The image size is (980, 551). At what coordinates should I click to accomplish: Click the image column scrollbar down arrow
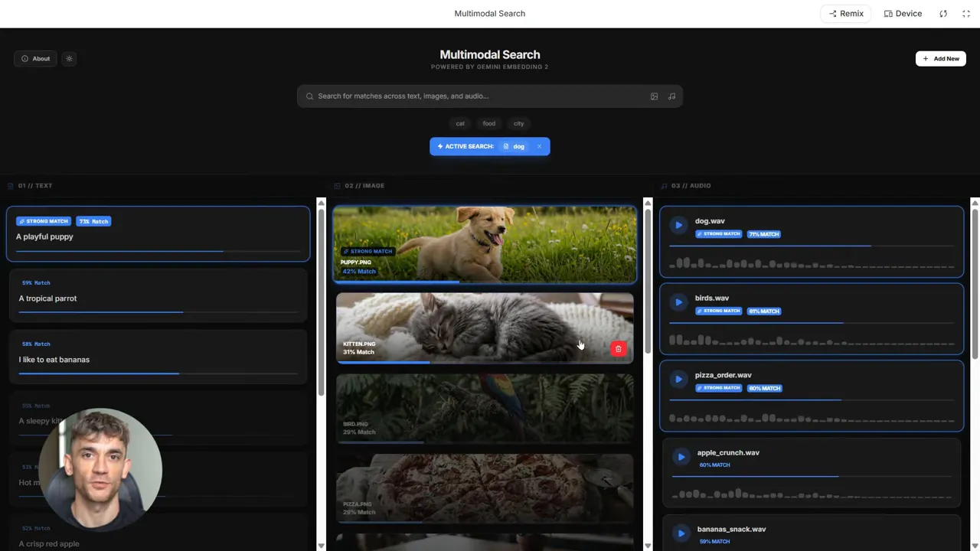point(648,546)
